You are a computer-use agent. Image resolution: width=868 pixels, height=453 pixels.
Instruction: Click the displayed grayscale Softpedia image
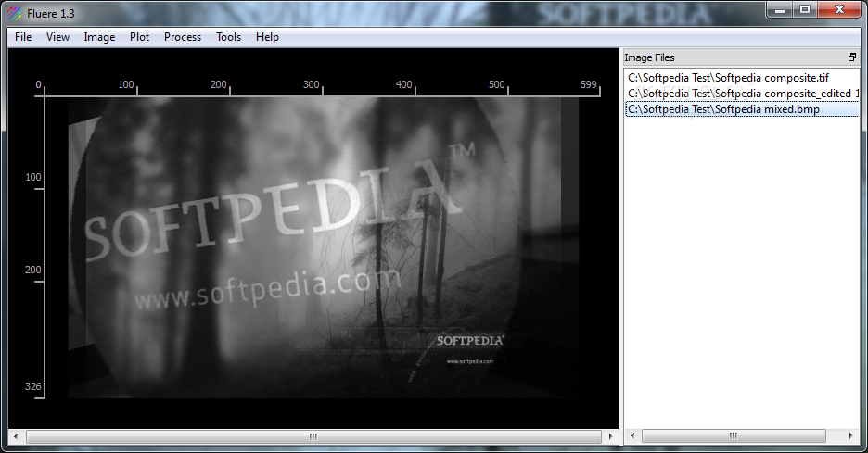click(x=324, y=247)
